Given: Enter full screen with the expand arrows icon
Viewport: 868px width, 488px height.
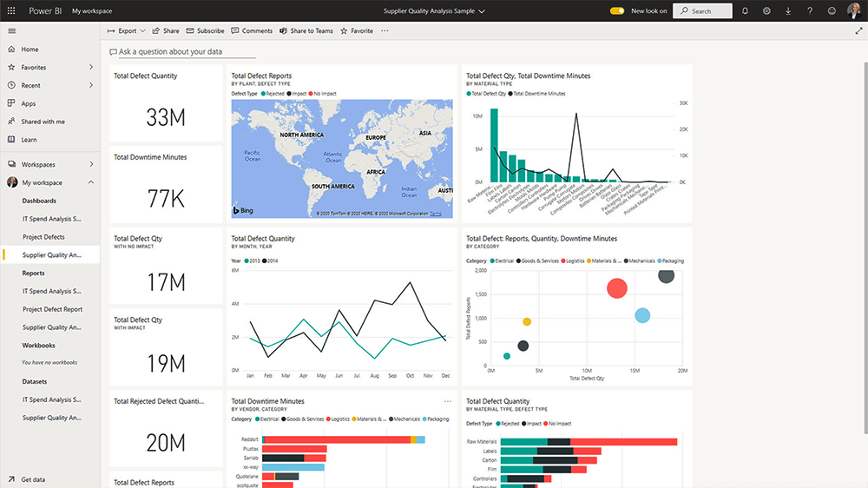Looking at the screenshot, I should coord(859,30).
